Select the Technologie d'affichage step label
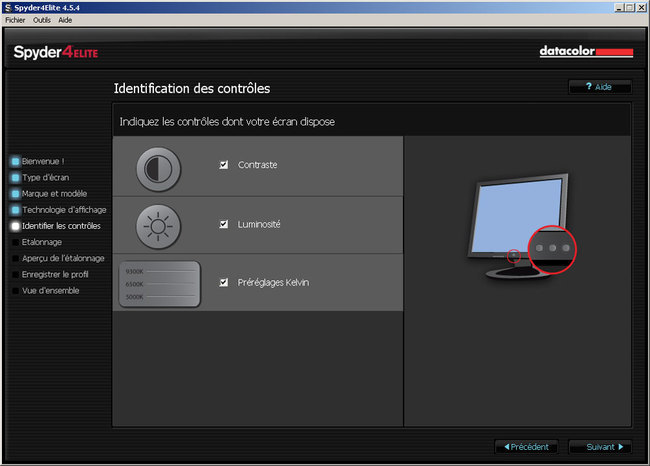The width and height of the screenshot is (650, 466). click(64, 210)
